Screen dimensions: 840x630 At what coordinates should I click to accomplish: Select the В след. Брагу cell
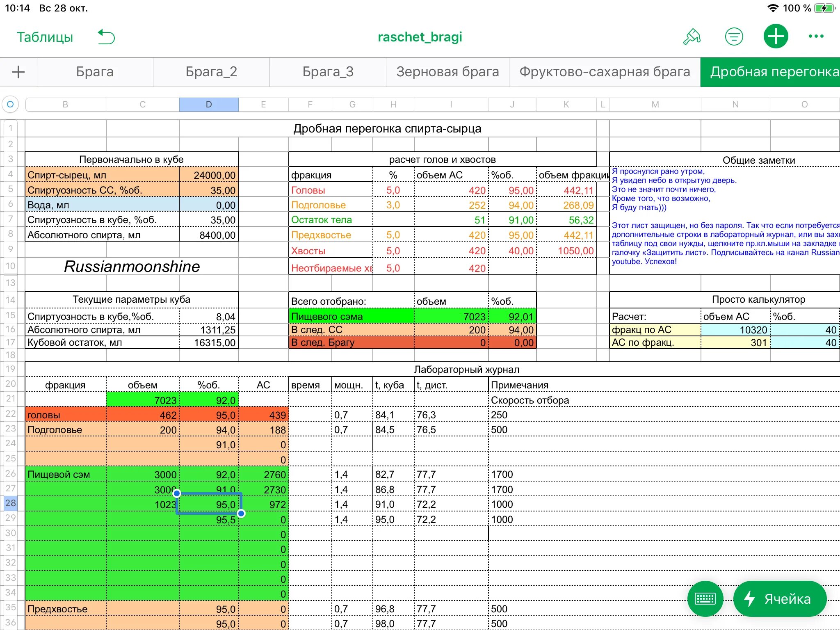(x=351, y=342)
